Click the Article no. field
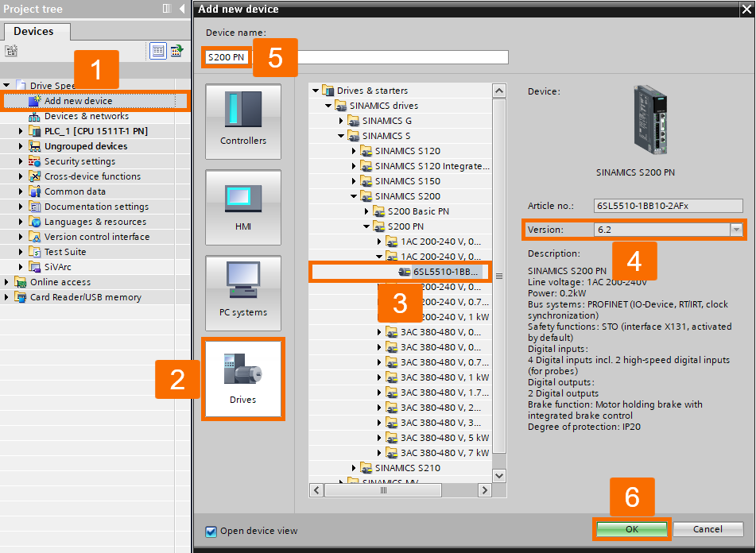Screen dimensions: 756x553 point(669,206)
